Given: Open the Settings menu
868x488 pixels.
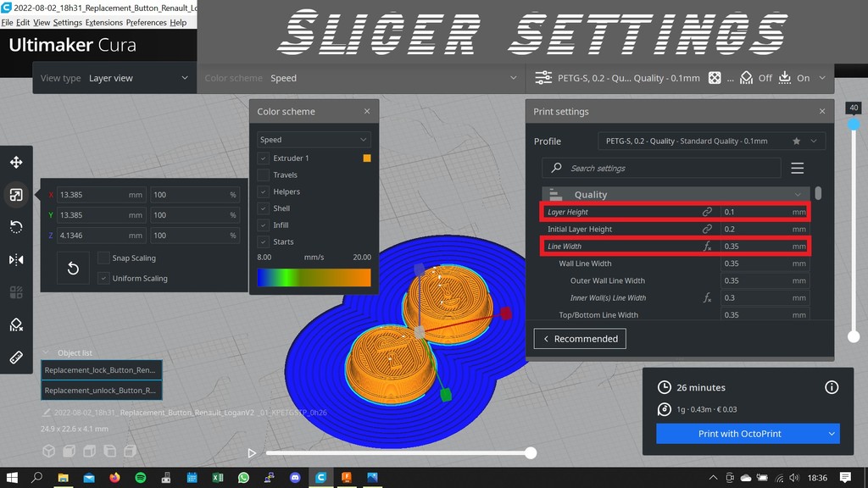Looking at the screenshot, I should pyautogui.click(x=68, y=23).
